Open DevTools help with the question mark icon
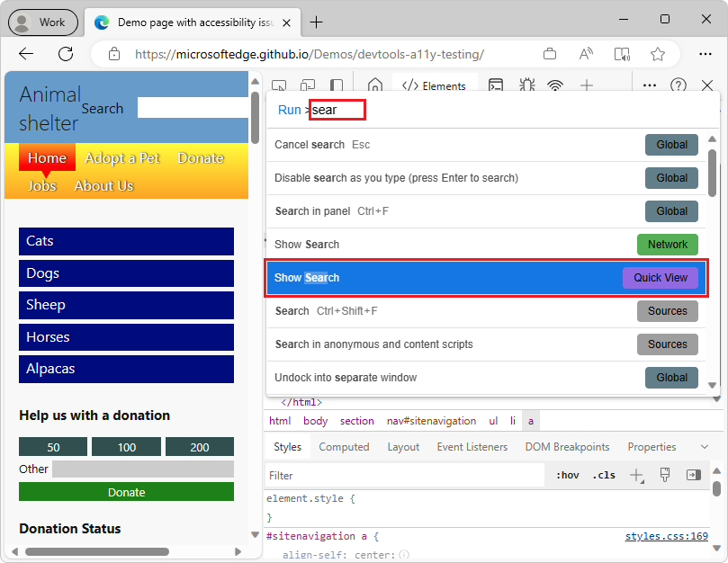 tap(678, 85)
